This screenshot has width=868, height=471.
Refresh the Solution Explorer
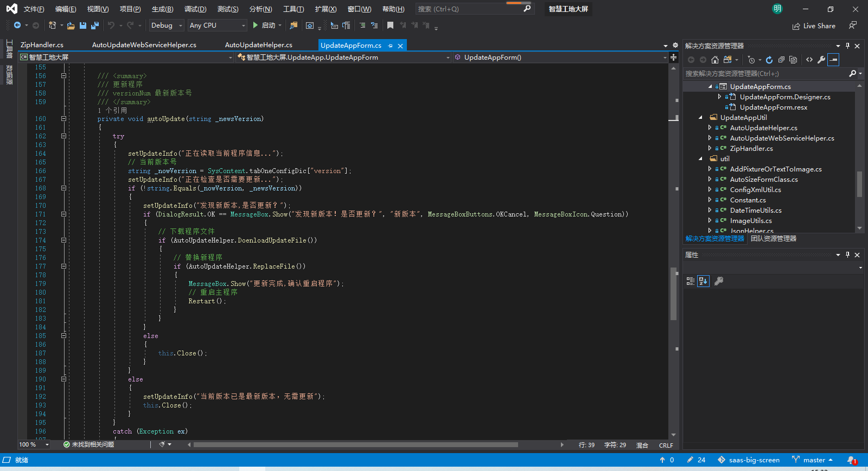(769, 60)
